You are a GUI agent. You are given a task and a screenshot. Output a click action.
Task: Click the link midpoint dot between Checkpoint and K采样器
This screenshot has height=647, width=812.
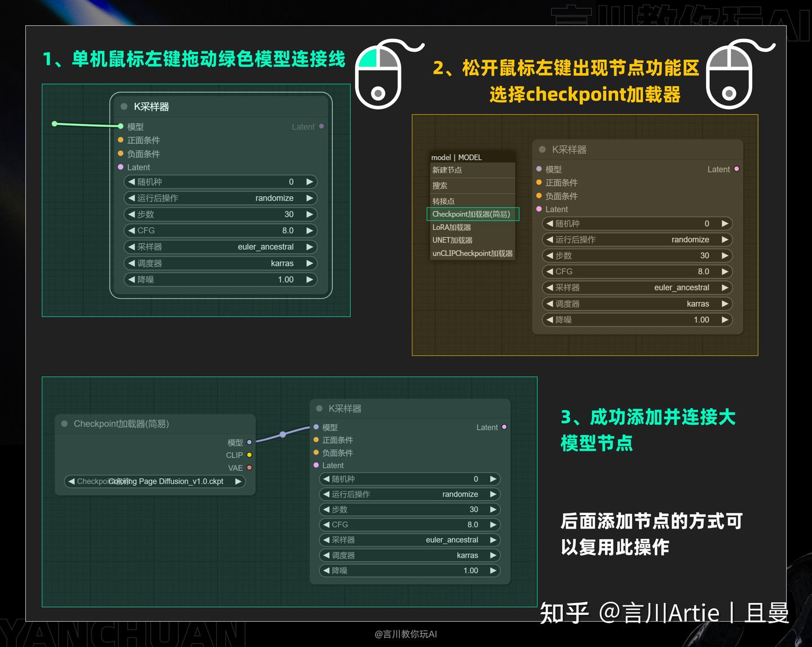click(x=283, y=434)
